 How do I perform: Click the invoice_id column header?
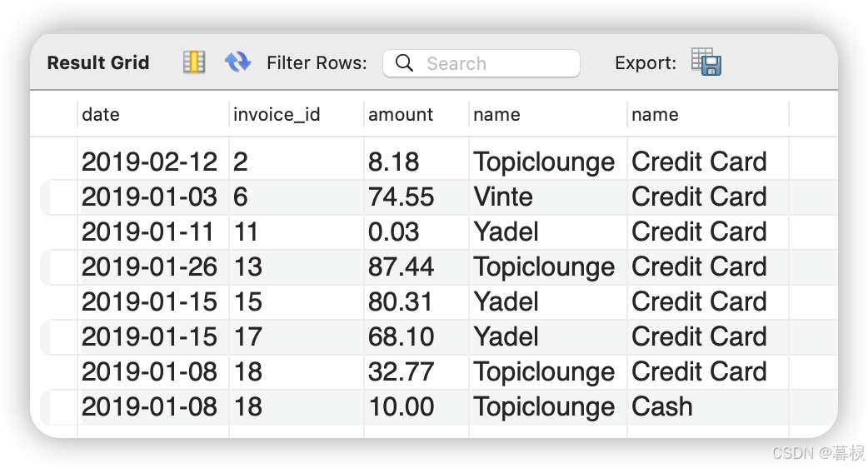tap(297, 115)
